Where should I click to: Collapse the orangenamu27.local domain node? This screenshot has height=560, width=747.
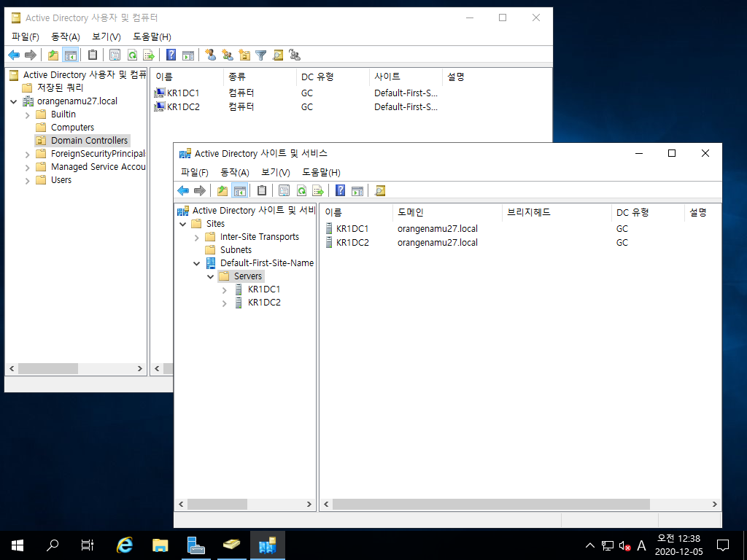pyautogui.click(x=14, y=101)
